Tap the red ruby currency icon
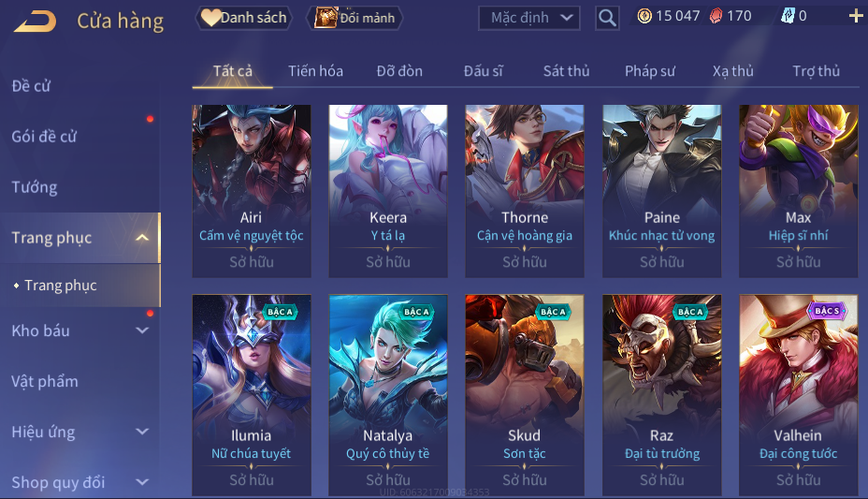868x499 pixels. [x=716, y=16]
